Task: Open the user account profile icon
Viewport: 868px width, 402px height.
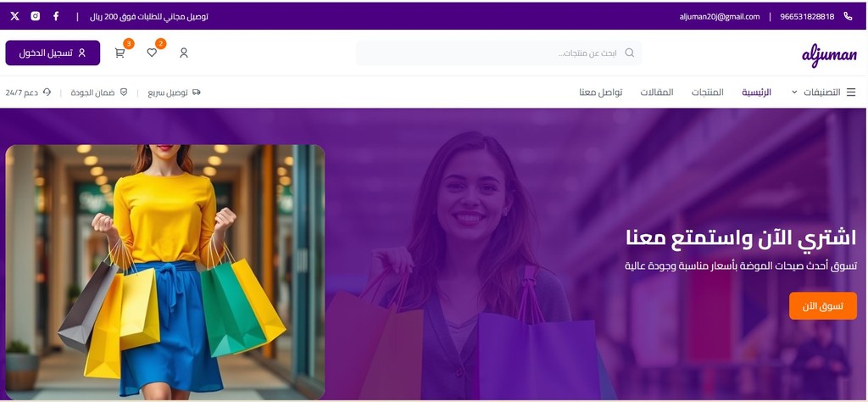Action: point(184,53)
